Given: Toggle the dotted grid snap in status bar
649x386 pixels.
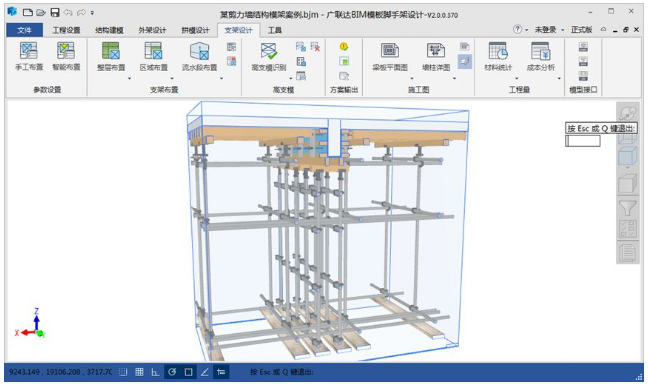Looking at the screenshot, I should (x=123, y=372).
